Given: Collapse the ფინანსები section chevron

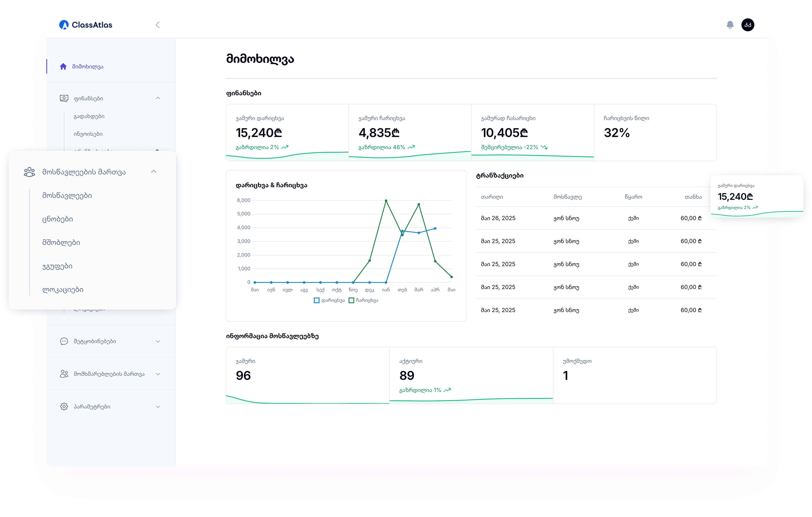Looking at the screenshot, I should (158, 98).
